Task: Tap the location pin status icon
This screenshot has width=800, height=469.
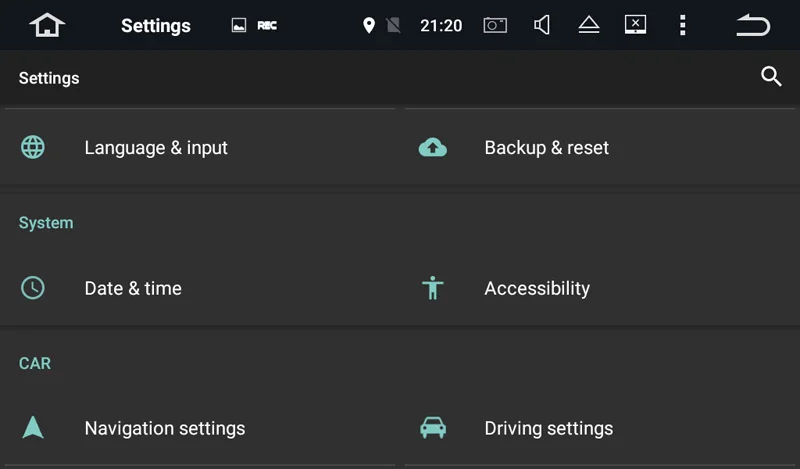Action: 368,25
